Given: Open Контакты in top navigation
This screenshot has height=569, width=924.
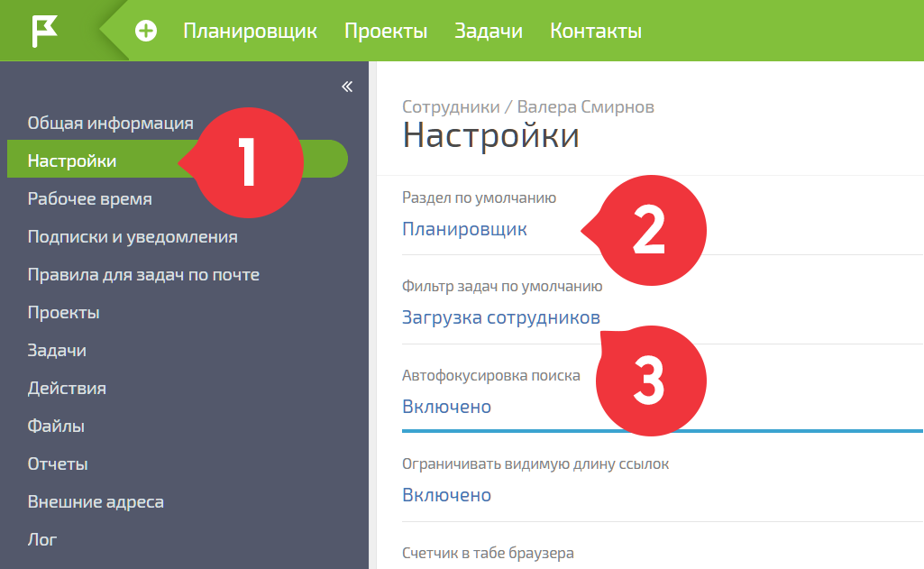Looking at the screenshot, I should pyautogui.click(x=596, y=31).
